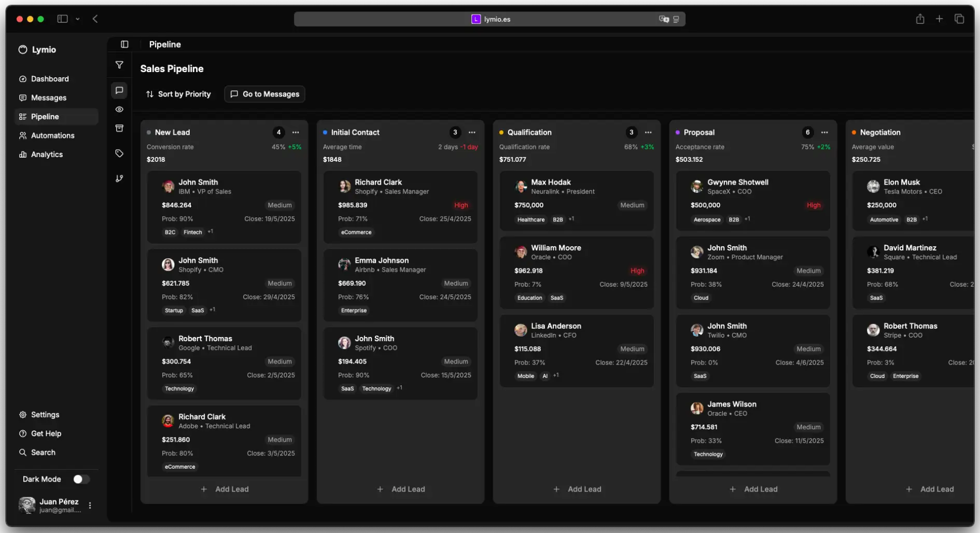The width and height of the screenshot is (980, 533).
Task: Click the Go to Messages button
Action: pyautogui.click(x=264, y=94)
